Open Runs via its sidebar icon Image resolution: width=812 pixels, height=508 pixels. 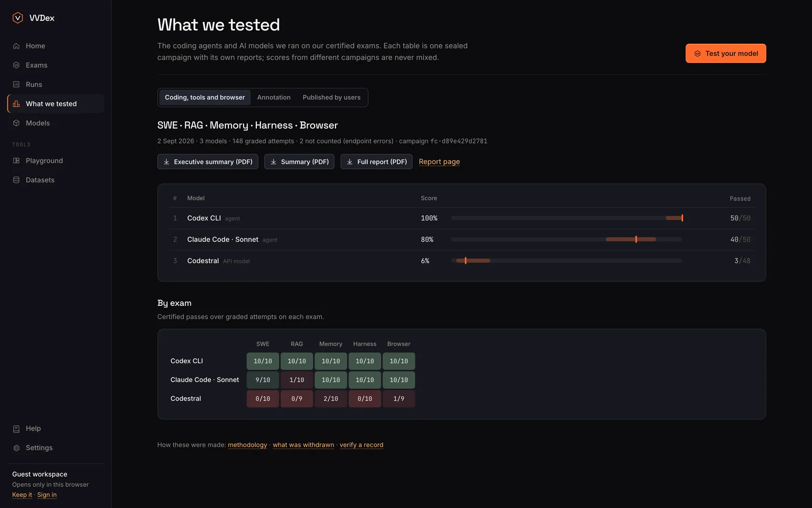click(x=16, y=84)
